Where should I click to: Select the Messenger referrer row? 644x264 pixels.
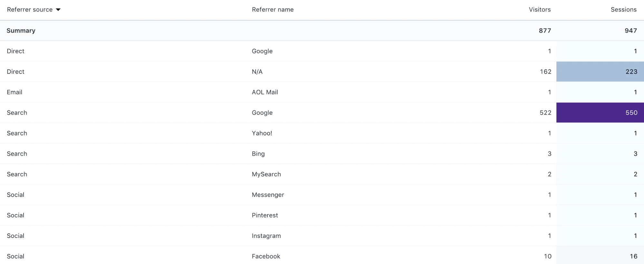click(x=268, y=195)
